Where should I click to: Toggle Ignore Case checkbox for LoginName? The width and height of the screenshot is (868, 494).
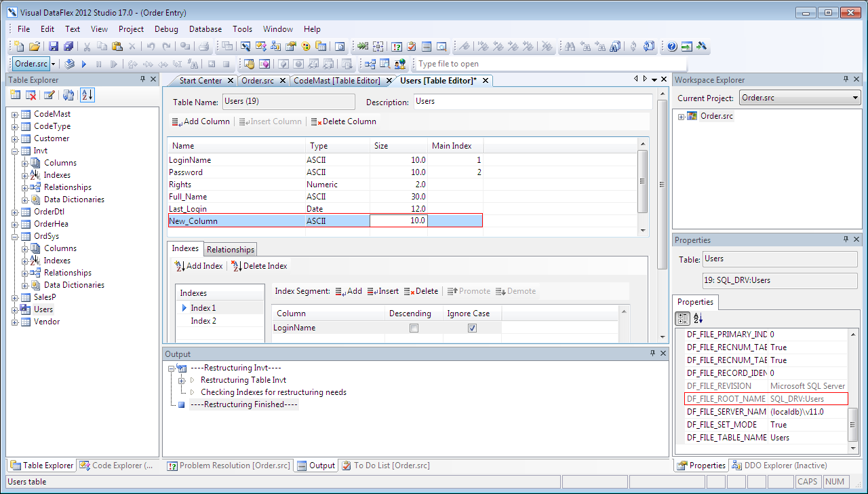[472, 328]
